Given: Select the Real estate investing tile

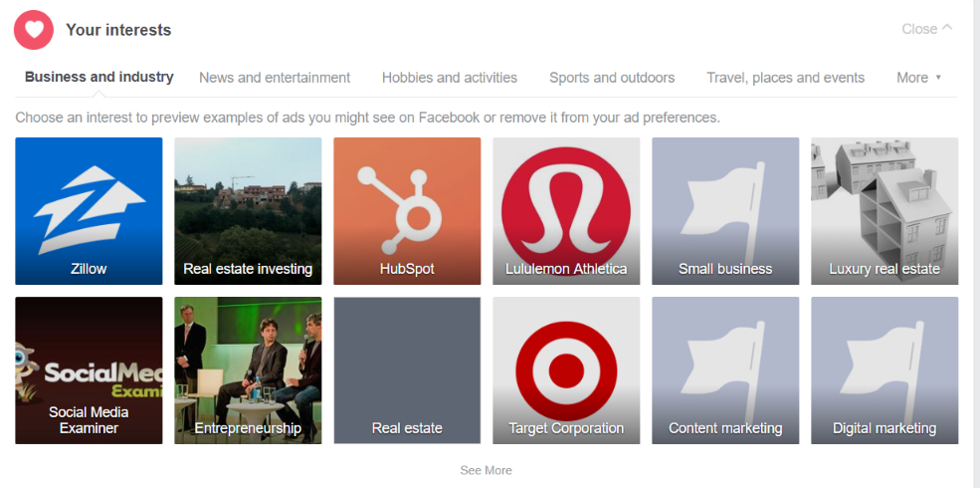Looking at the screenshot, I should click(248, 211).
